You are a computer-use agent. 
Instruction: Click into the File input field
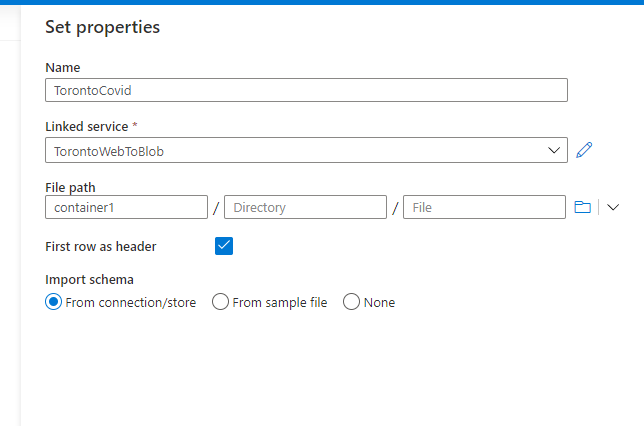[484, 207]
